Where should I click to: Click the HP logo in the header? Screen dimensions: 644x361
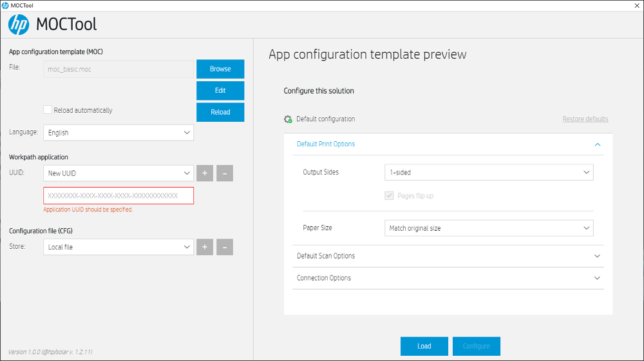[19, 24]
